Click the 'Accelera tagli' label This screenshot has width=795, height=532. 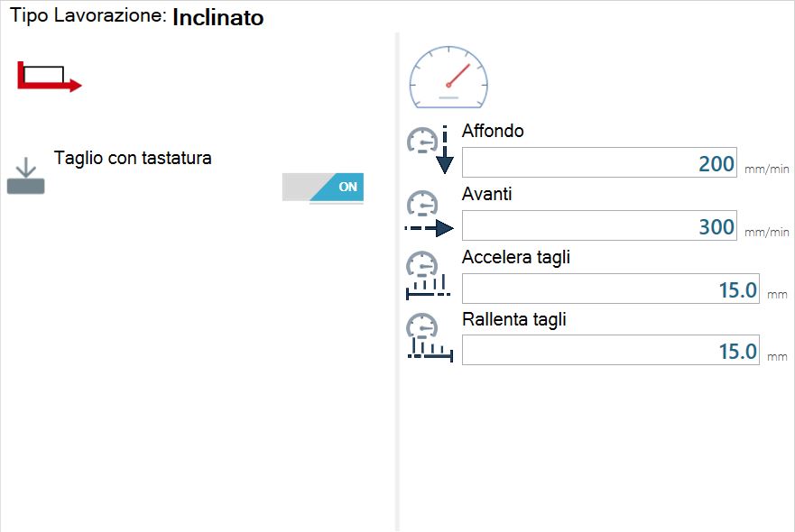pos(516,257)
